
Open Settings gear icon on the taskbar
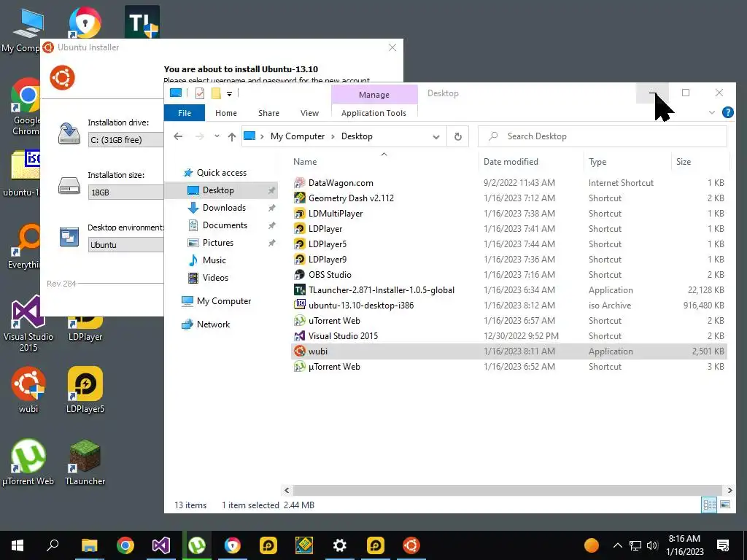[340, 545]
